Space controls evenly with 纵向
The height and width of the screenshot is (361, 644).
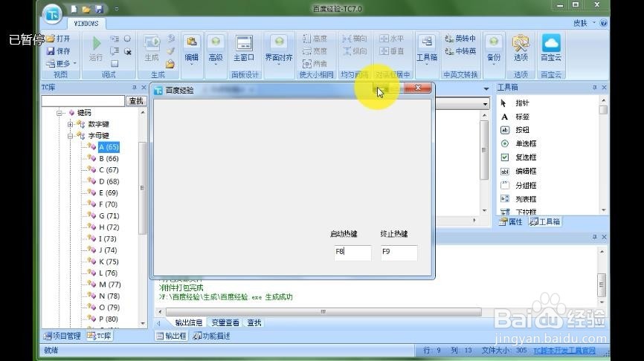tap(355, 51)
